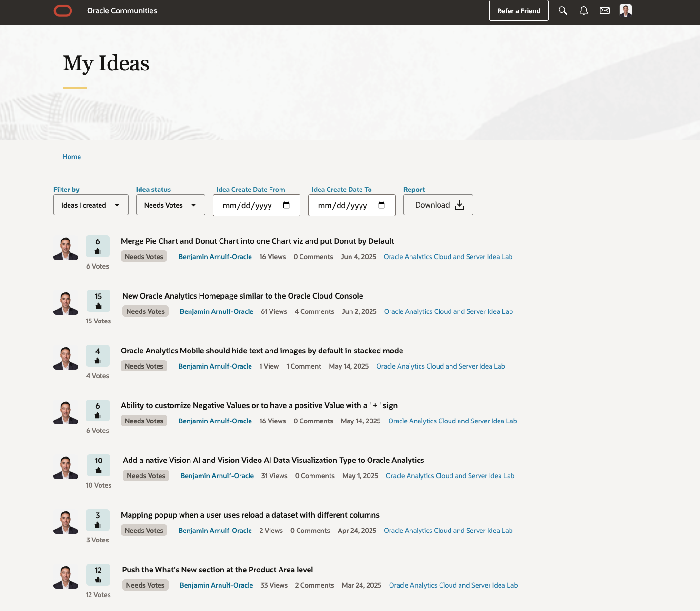
Task: Click the 12 Votes count text
Action: click(98, 595)
